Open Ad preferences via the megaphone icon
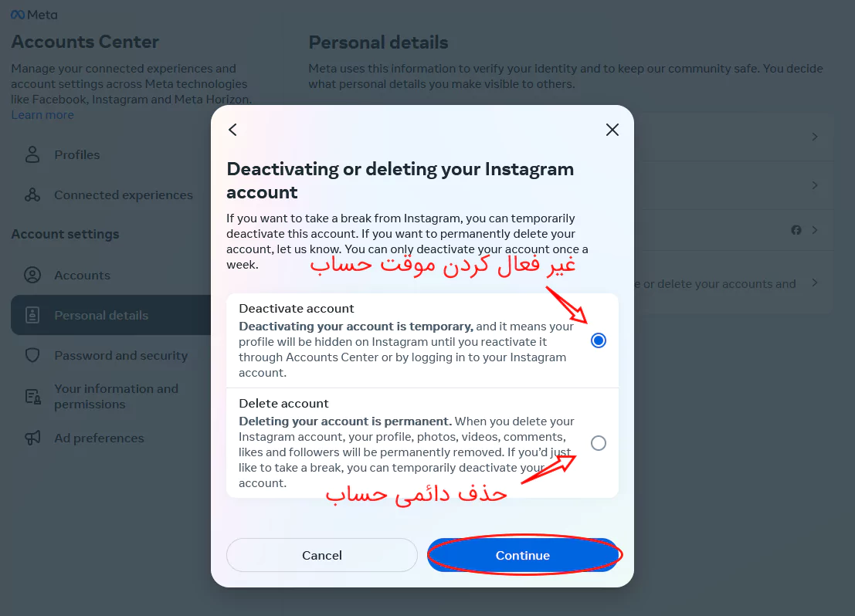Screen dimensions: 855x616 32,438
